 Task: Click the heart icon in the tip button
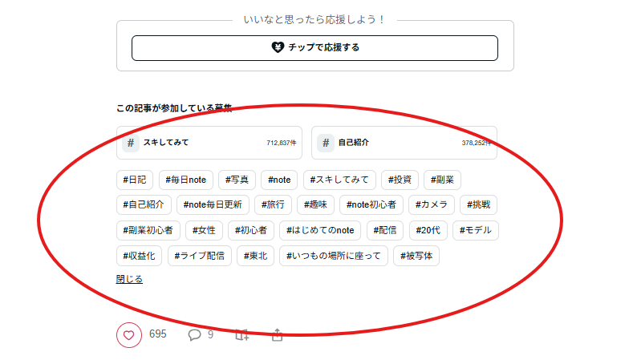[x=278, y=47]
